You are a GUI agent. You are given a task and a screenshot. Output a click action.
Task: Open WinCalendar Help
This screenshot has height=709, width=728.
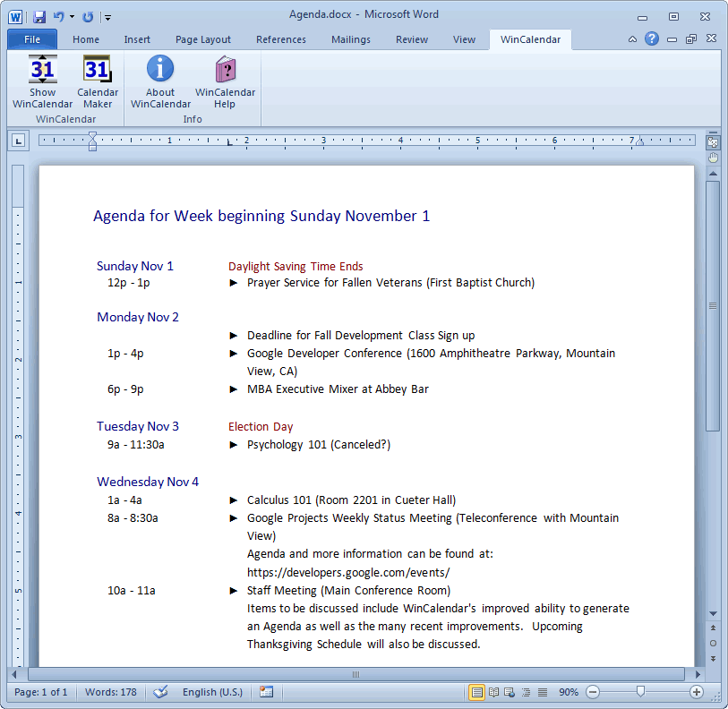click(x=225, y=81)
